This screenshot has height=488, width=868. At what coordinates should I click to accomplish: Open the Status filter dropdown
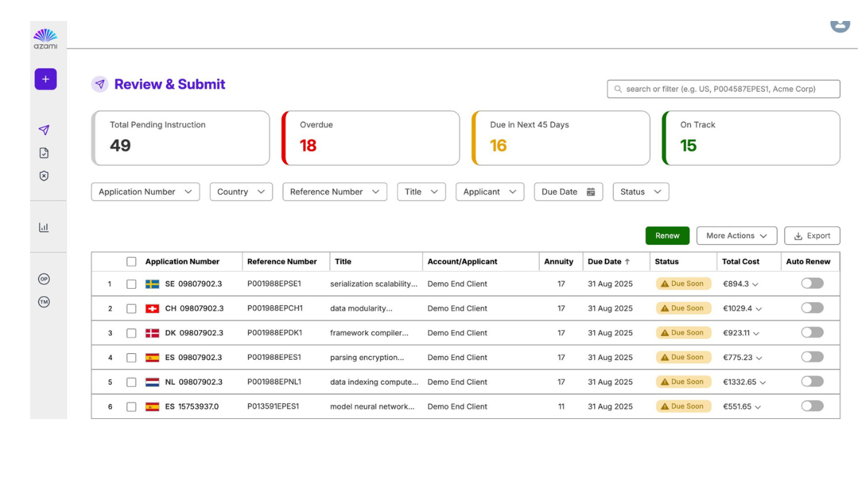(640, 192)
